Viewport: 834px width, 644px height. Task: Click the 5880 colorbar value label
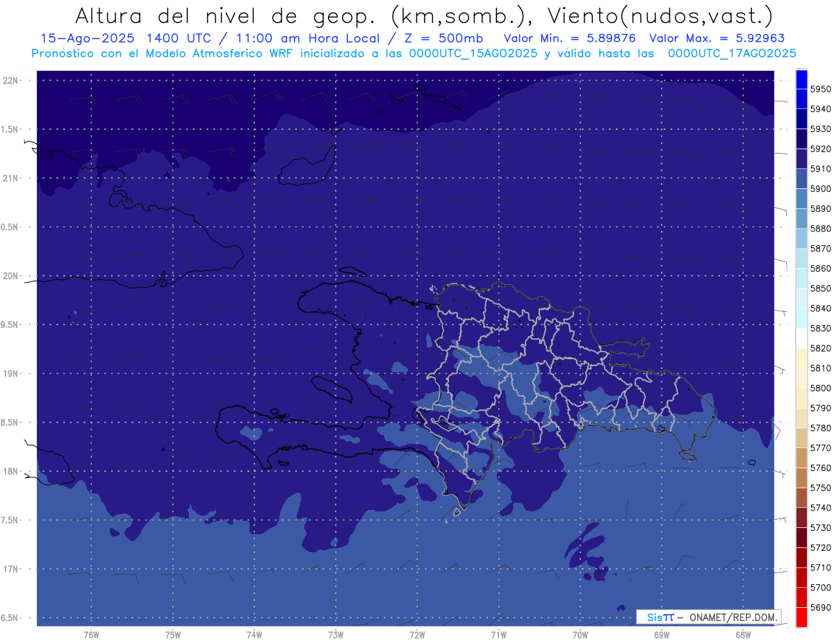[820, 229]
